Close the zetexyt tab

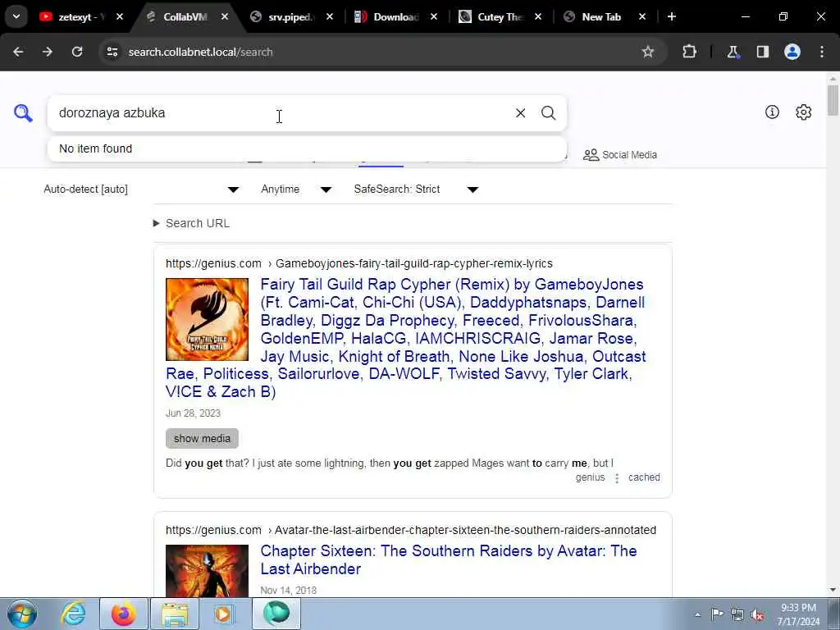point(120,17)
